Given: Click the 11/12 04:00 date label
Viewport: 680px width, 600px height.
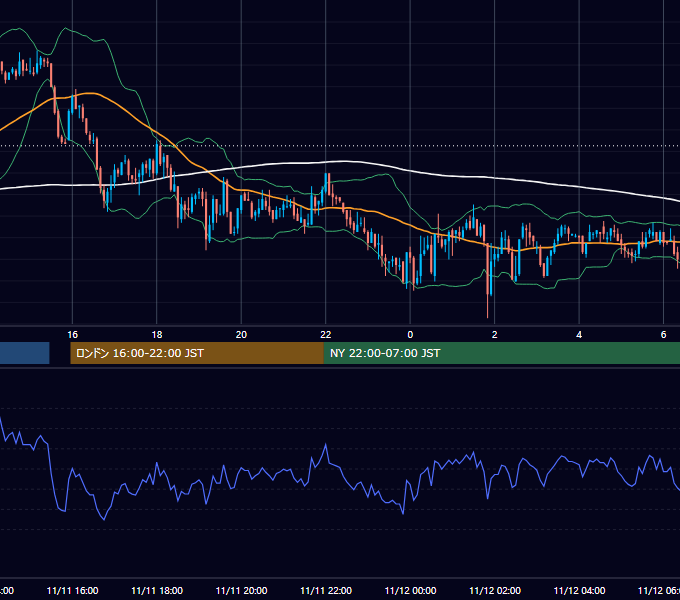Looking at the screenshot, I should point(579,590).
